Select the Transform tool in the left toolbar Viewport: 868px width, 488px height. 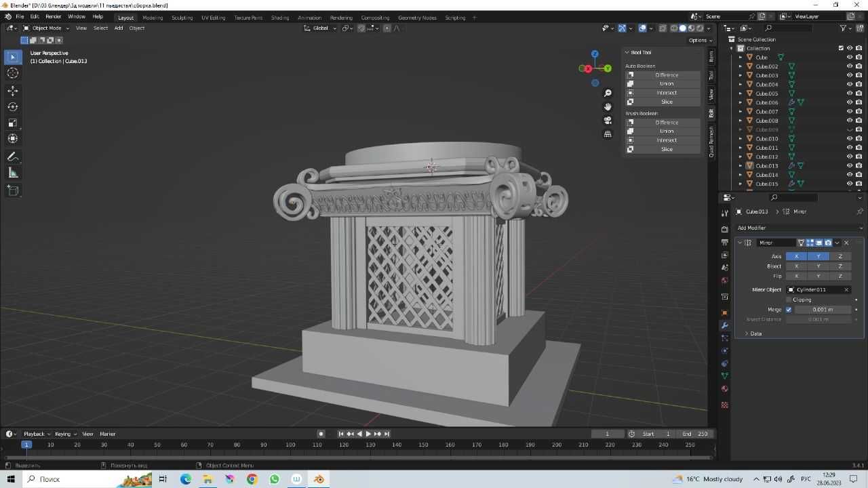coord(12,138)
